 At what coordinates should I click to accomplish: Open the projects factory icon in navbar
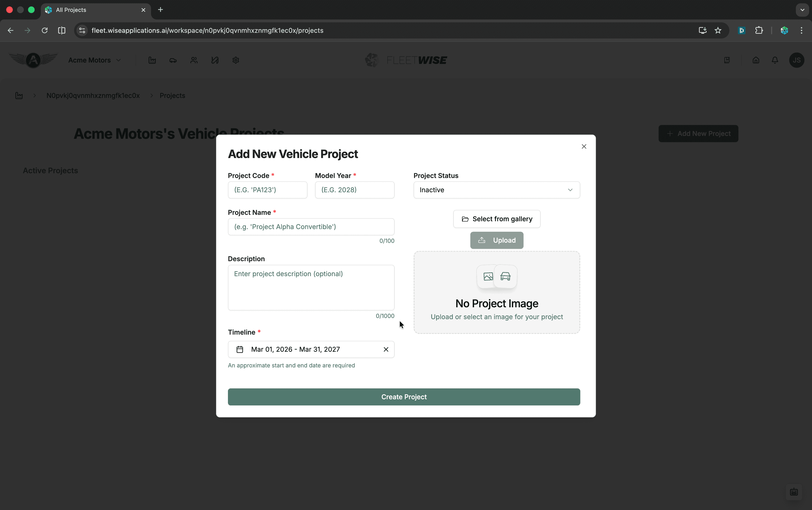tap(152, 60)
